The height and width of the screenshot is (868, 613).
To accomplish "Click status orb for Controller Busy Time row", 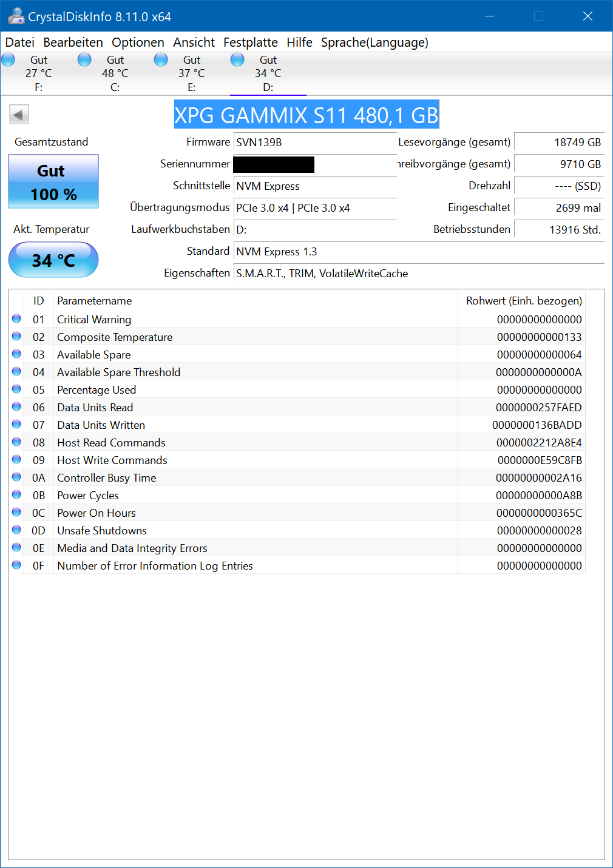I will [16, 477].
